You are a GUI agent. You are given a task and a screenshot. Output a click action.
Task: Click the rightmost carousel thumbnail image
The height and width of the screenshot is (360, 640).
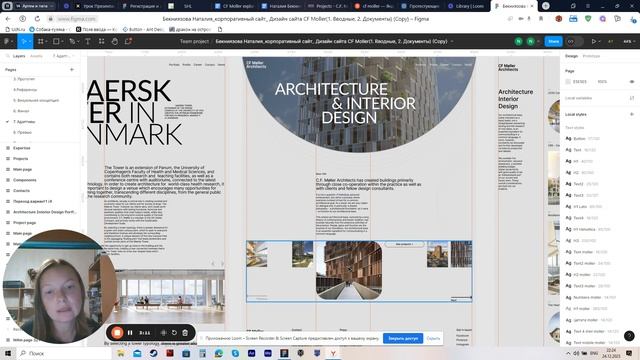[461, 254]
